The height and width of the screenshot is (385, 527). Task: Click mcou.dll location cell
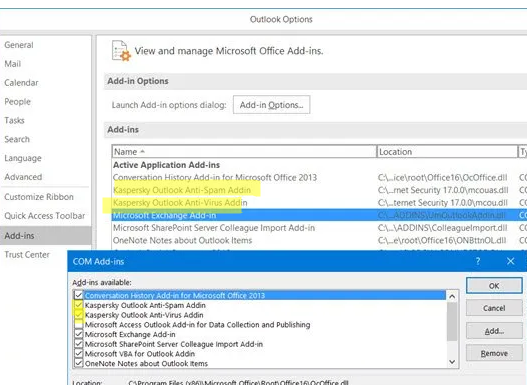[x=443, y=203]
